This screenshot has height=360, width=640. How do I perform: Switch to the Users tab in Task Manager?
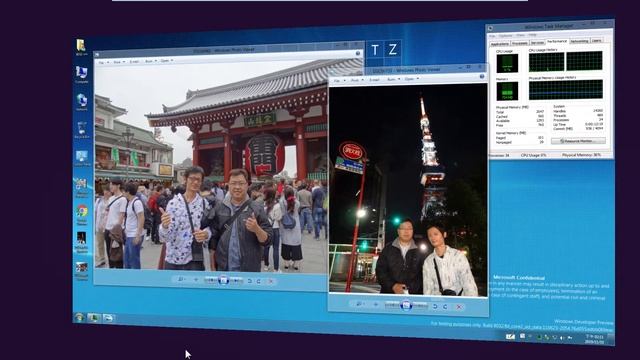point(597,40)
